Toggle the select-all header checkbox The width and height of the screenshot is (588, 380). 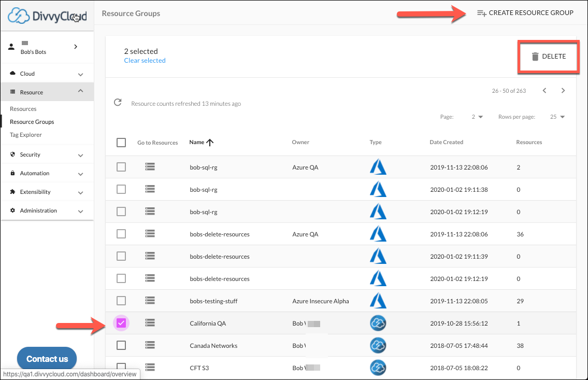pyautogui.click(x=121, y=143)
